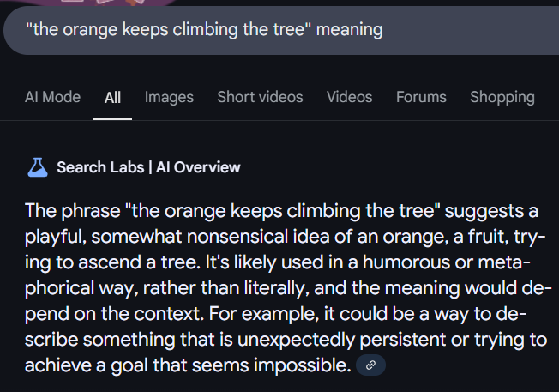Go to the Short videos tab
The height and width of the screenshot is (392, 559).
tap(261, 97)
